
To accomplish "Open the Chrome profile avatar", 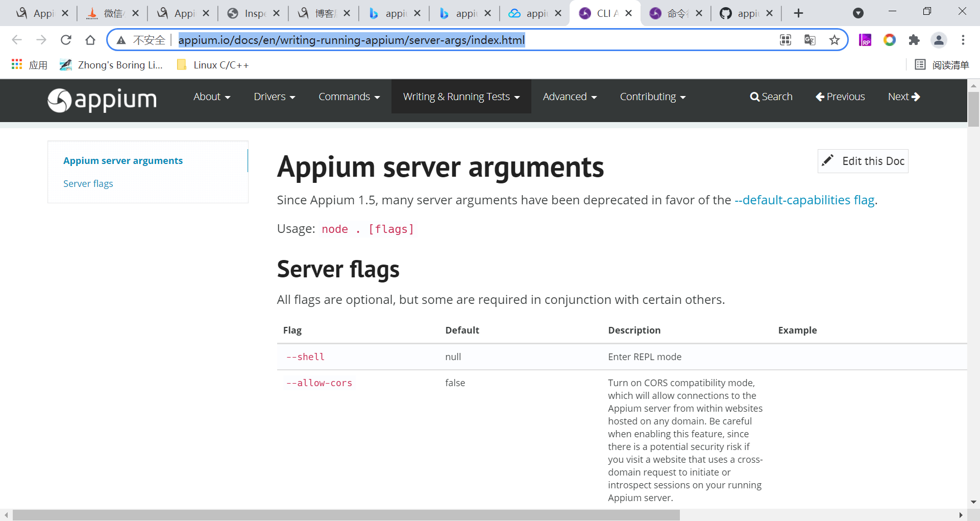I will tap(939, 40).
